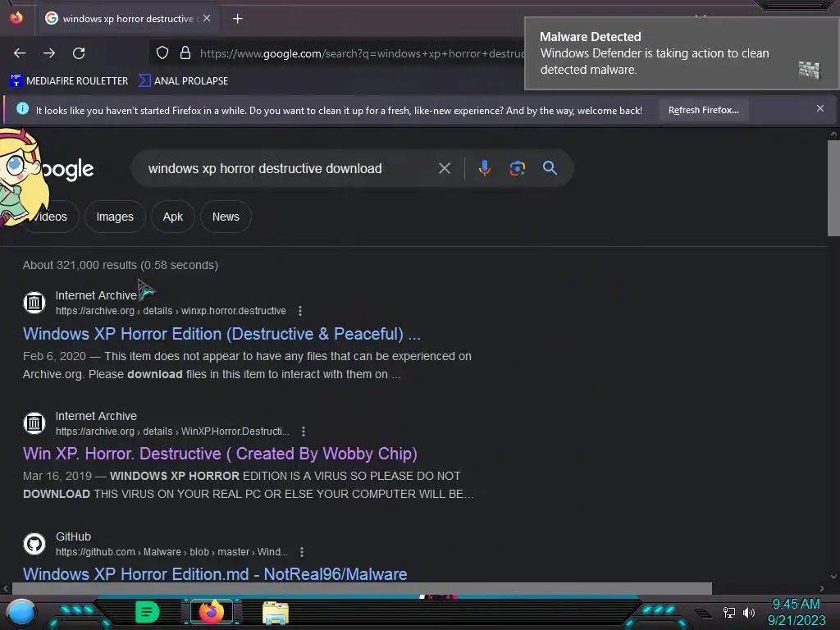Show site security info via padlock icon
The width and height of the screenshot is (840, 630).
pos(185,53)
